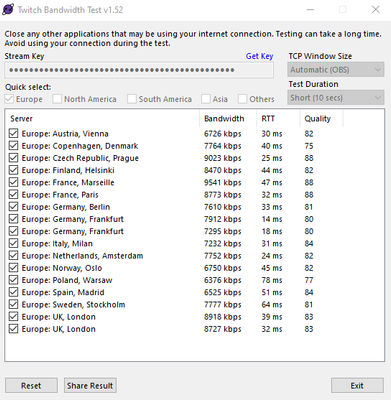Uncheck the Austria, Vienna server

(13, 134)
